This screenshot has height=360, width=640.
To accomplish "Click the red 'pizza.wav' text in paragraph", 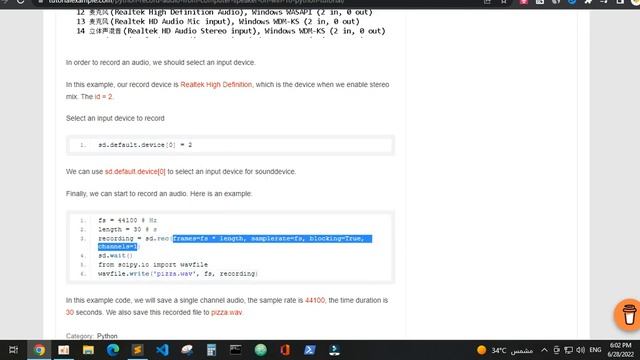I will 227,312.
